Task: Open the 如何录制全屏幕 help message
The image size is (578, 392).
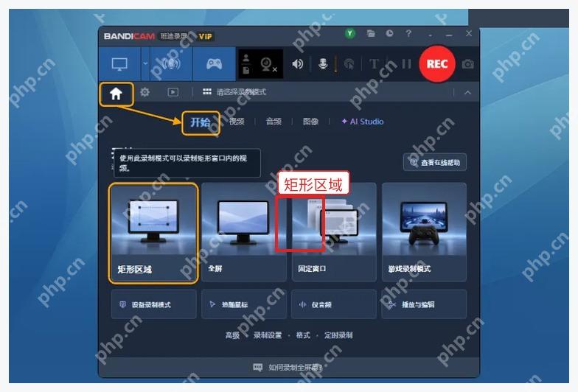Action: point(288,367)
